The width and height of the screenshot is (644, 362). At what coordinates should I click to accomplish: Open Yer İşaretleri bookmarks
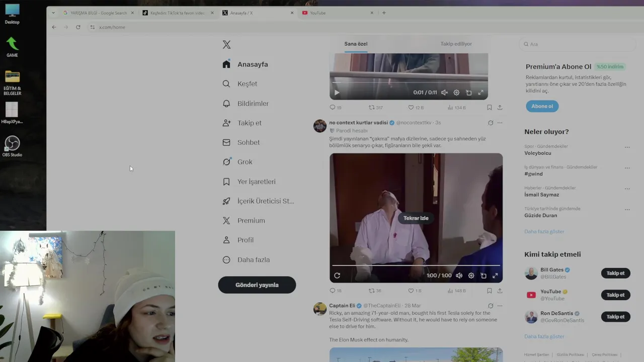click(x=249, y=182)
